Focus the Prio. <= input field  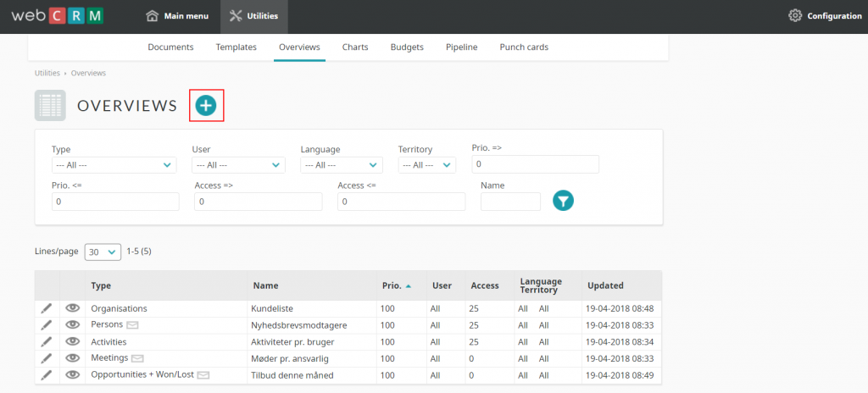pyautogui.click(x=115, y=202)
